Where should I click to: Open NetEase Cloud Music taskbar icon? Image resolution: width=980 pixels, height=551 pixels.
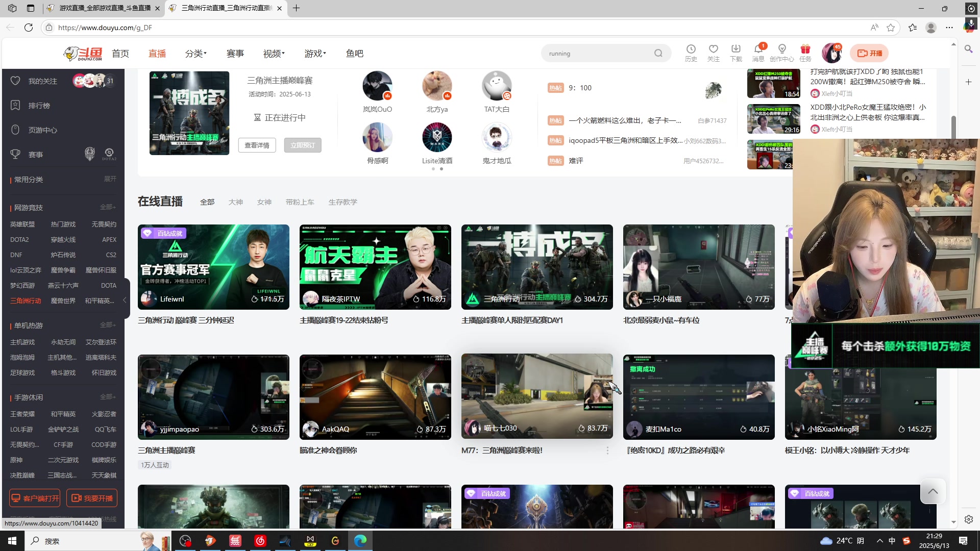(260, 541)
